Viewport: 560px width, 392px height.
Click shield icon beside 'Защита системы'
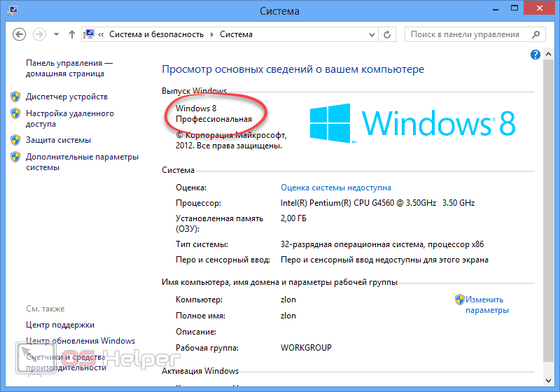15,140
